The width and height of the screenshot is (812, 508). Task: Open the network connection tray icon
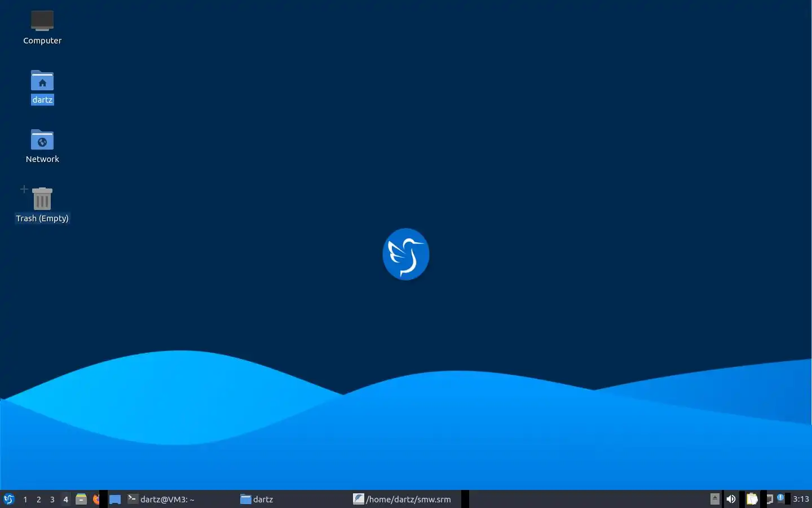(x=770, y=499)
